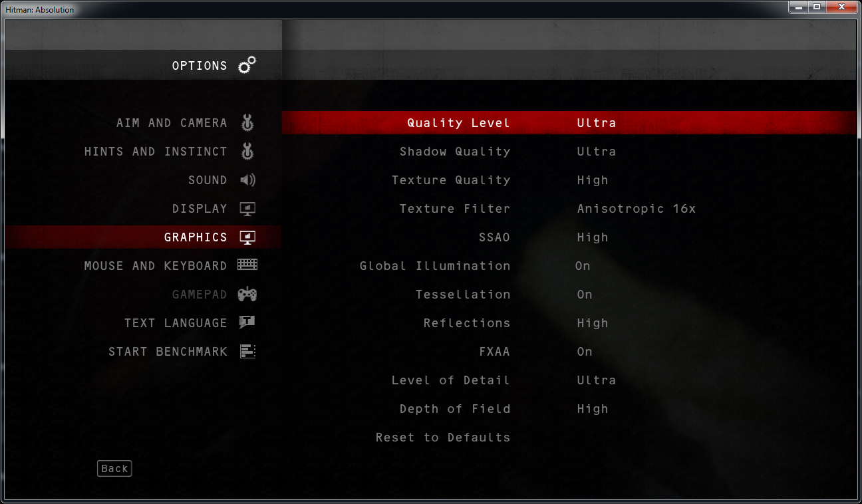Change the Texture Quality High value
The width and height of the screenshot is (862, 504).
(593, 180)
